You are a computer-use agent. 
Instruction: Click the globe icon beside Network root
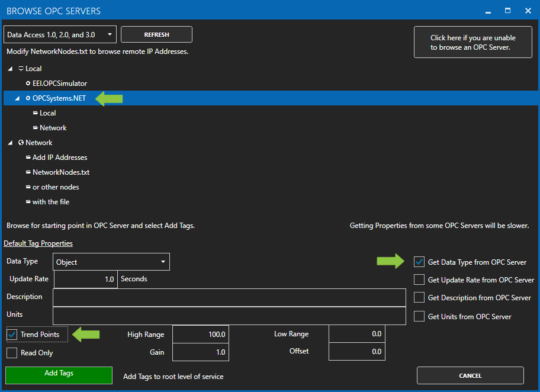click(21, 143)
